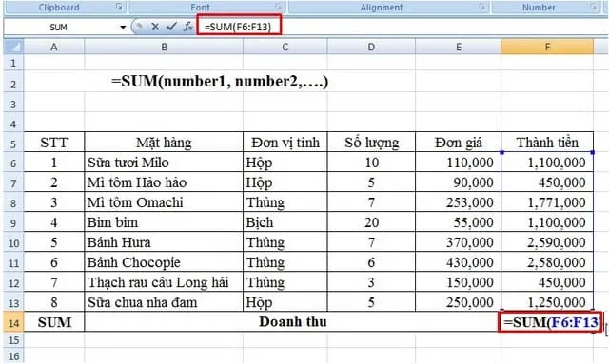This screenshot has width=609, height=364.
Task: Click the Thành tiền header cell
Action: [x=547, y=143]
